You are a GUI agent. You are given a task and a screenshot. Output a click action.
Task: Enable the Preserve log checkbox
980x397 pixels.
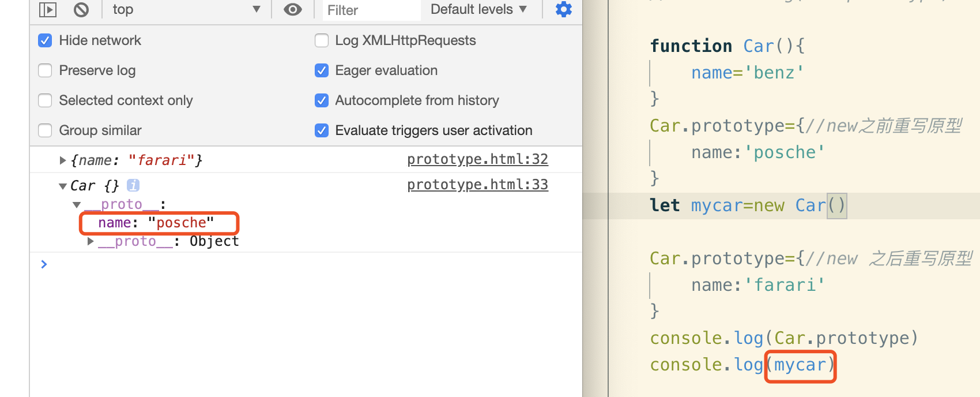coord(45,70)
